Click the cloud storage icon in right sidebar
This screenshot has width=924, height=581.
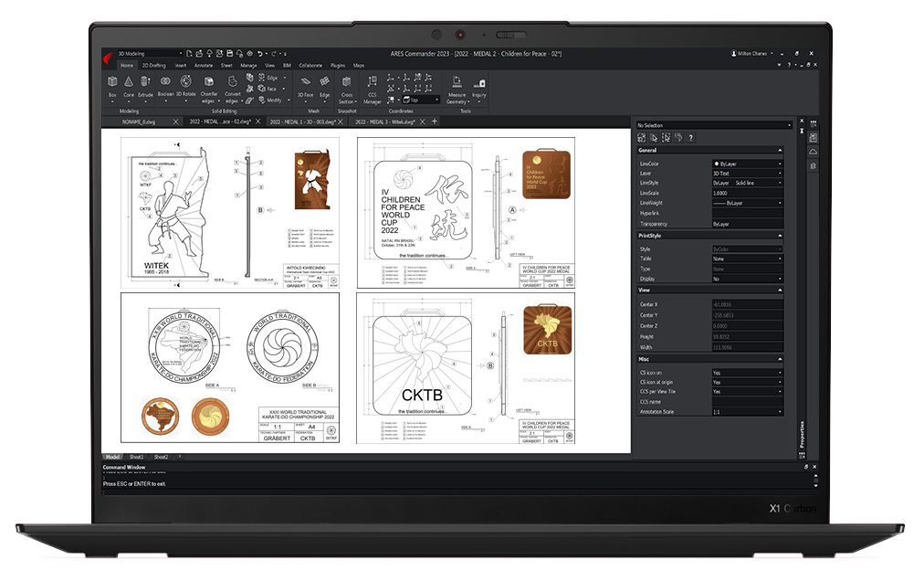814,152
